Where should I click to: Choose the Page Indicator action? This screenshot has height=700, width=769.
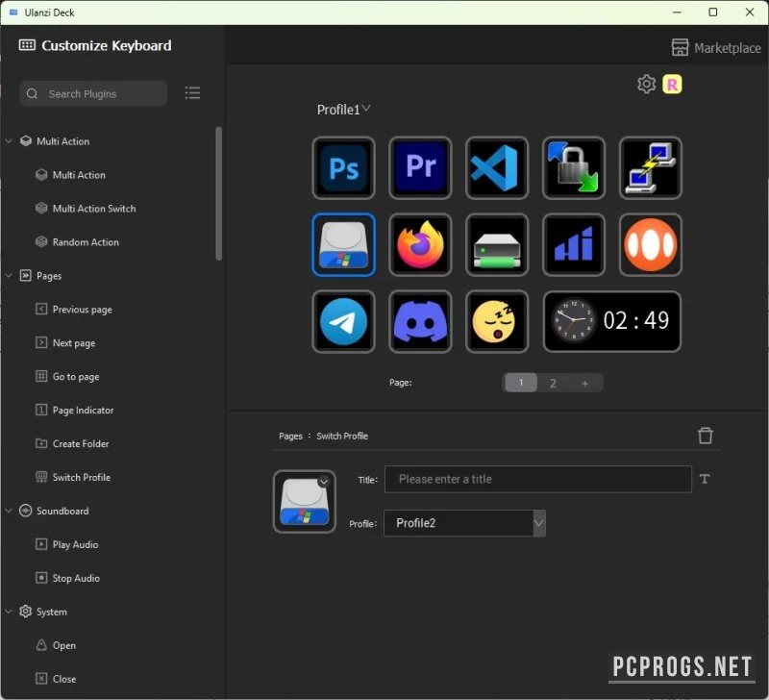[x=75, y=410]
